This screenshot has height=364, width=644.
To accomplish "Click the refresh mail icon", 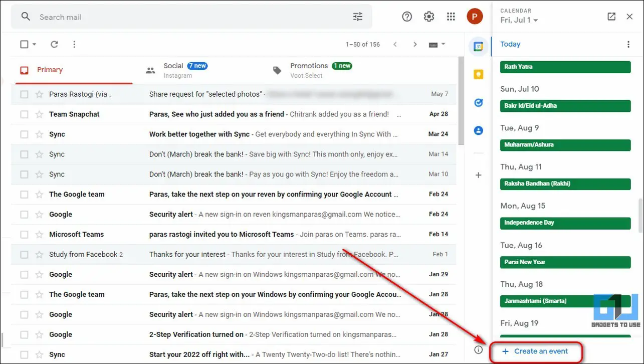I will tap(54, 44).
